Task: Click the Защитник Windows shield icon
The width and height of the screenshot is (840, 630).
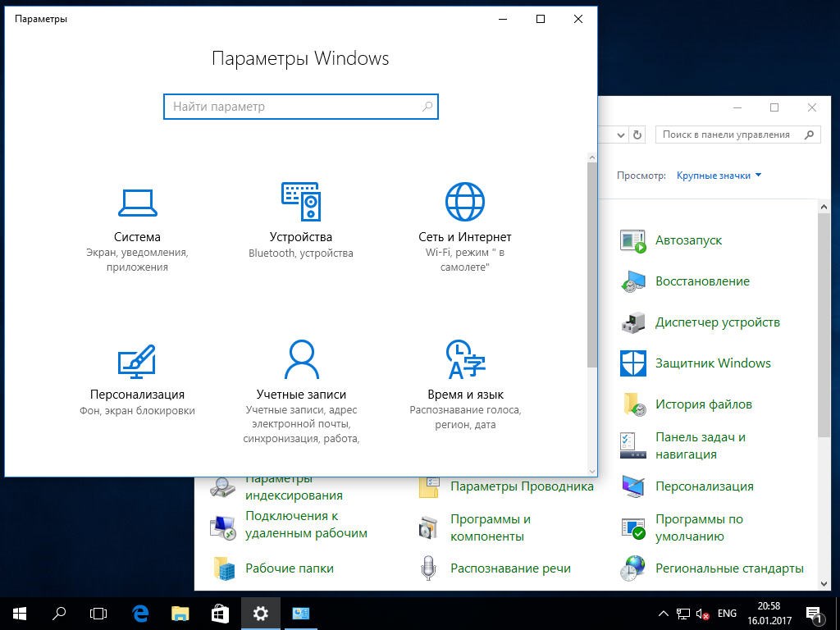Action: click(632, 363)
